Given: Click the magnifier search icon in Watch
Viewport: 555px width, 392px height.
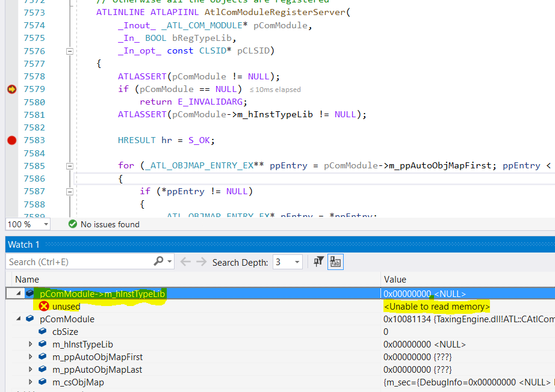Looking at the screenshot, I should pyautogui.click(x=158, y=261).
